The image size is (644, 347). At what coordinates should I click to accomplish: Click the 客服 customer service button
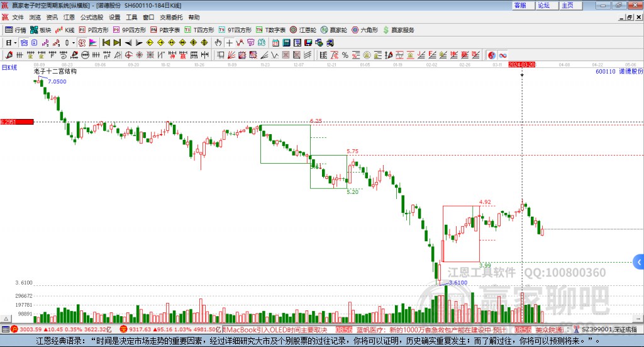(x=523, y=5)
